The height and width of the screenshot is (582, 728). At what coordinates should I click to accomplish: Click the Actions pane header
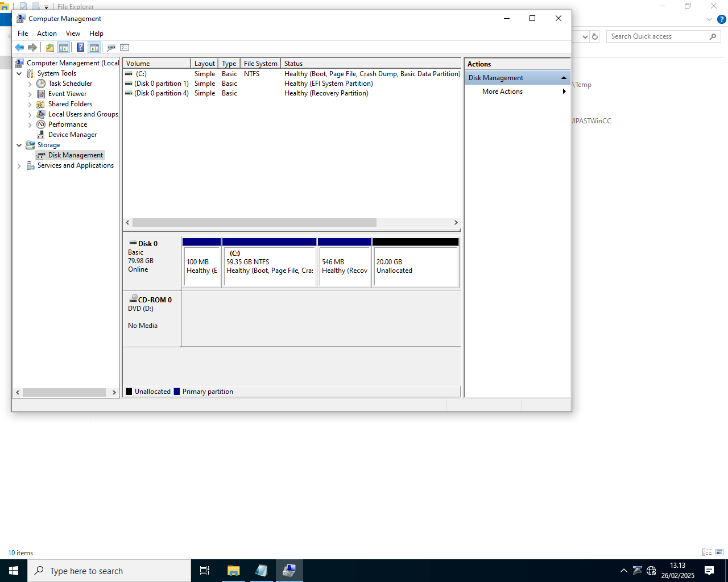(517, 64)
